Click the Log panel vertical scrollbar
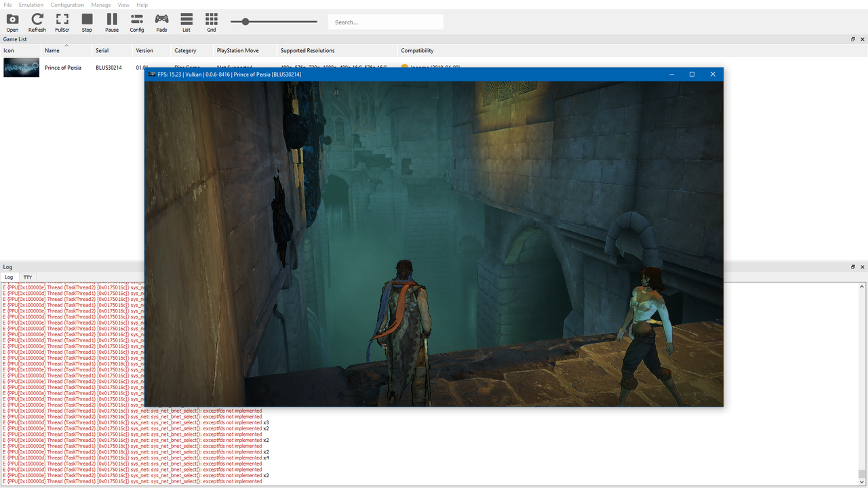This screenshot has height=488, width=868. tap(863, 383)
